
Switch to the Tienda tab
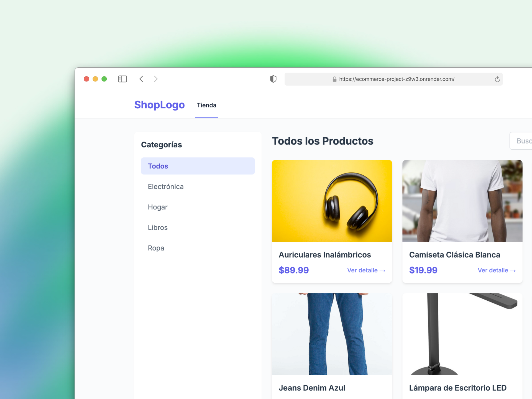click(206, 105)
